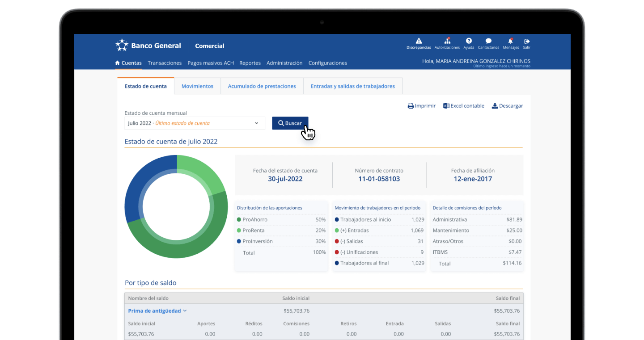Switch to the Movimientos tab
Image resolution: width=644 pixels, height=340 pixels.
[197, 86]
